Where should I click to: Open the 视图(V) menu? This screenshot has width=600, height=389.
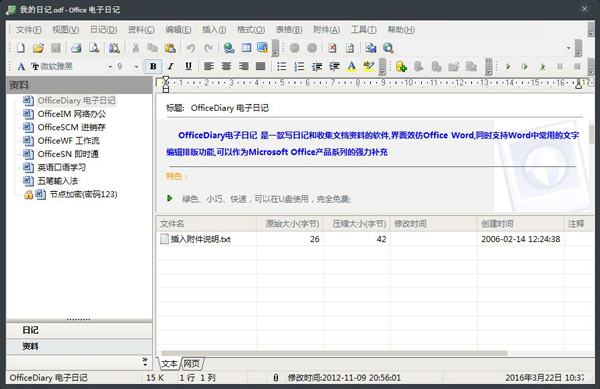pos(65,30)
